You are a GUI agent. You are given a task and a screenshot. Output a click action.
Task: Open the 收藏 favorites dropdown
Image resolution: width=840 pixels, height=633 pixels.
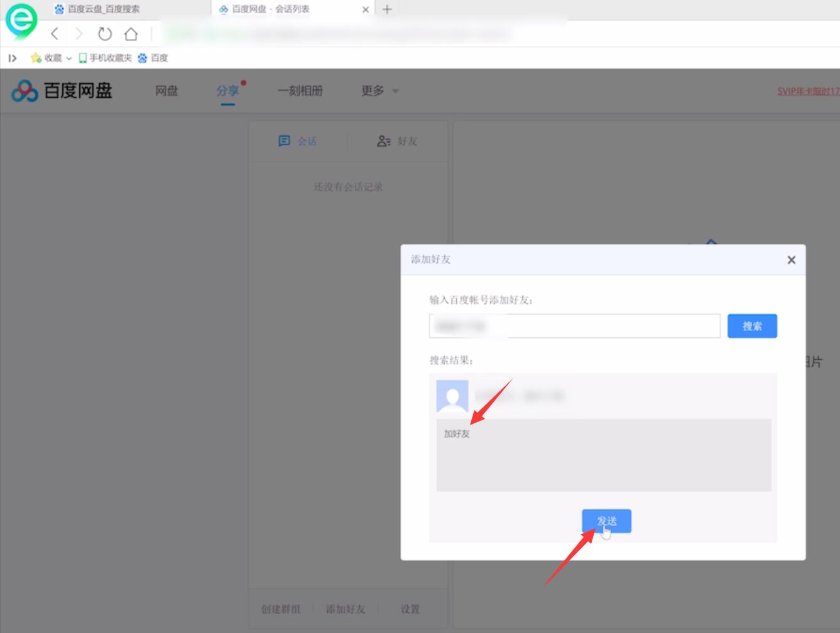point(51,58)
